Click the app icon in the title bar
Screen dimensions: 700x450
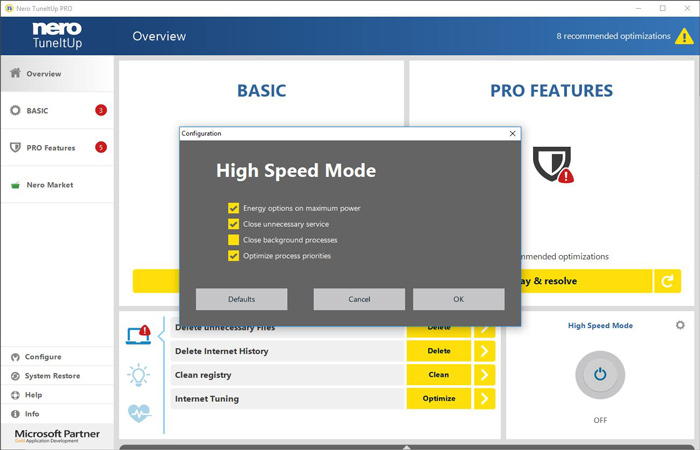pos(9,8)
